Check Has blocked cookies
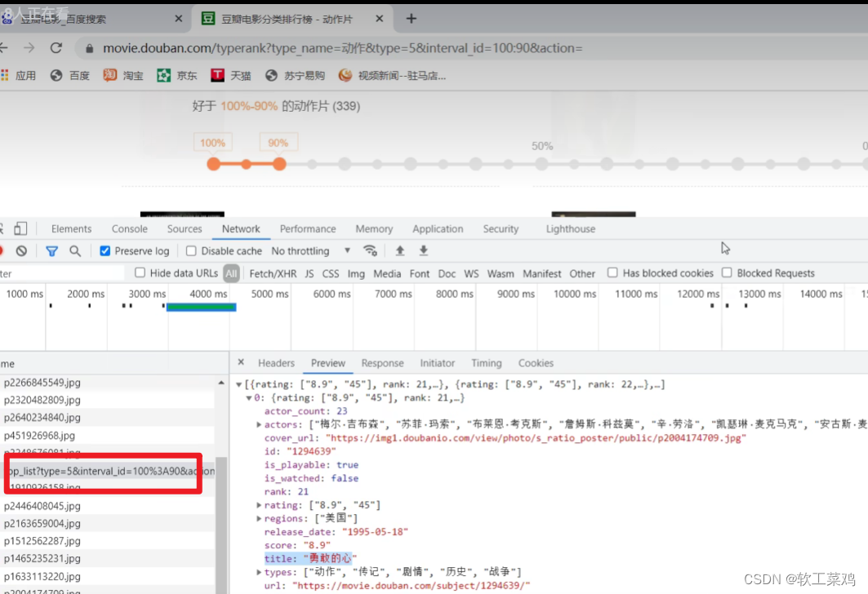Image resolution: width=868 pixels, height=594 pixels. 612,272
